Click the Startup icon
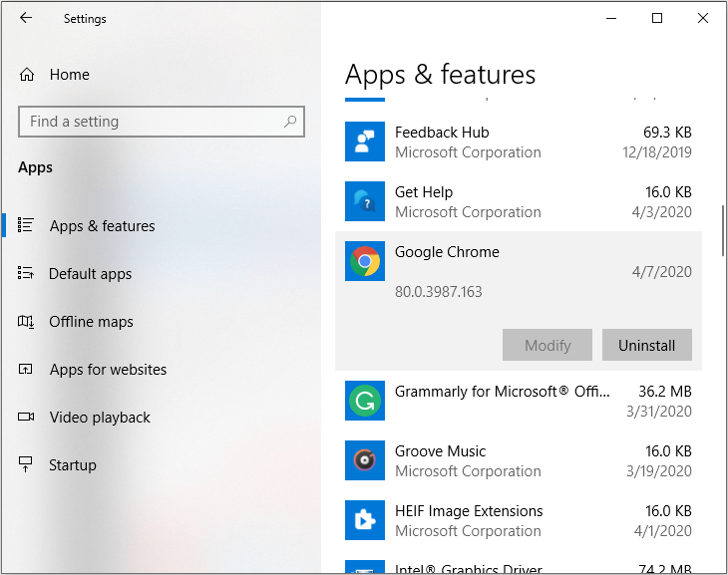728x575 pixels. pos(26,464)
